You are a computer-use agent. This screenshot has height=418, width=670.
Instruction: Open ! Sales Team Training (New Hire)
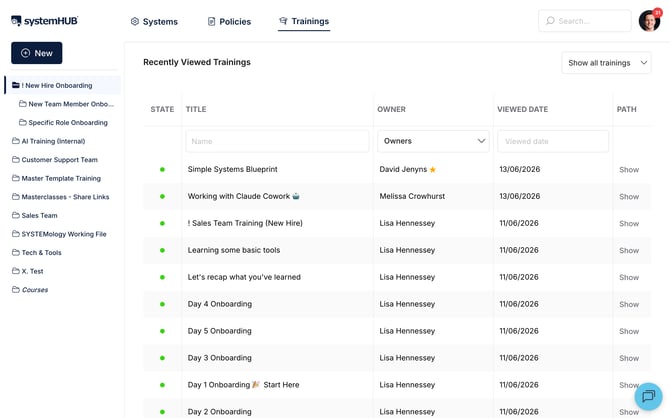[x=245, y=223]
